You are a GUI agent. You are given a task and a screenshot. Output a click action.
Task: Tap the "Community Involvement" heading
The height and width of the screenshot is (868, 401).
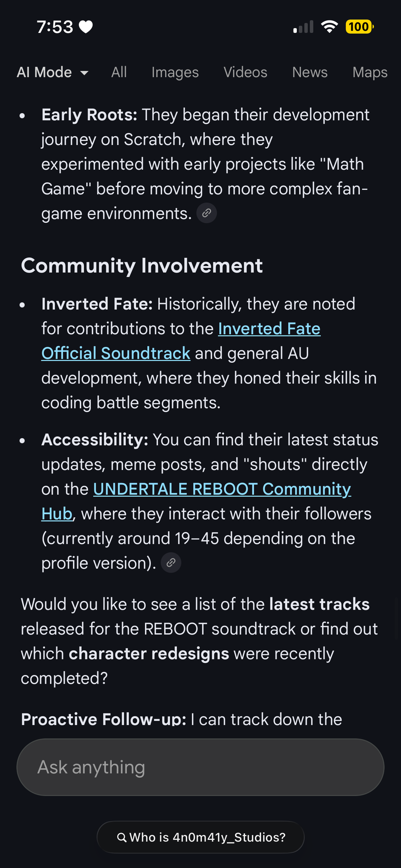point(142,266)
